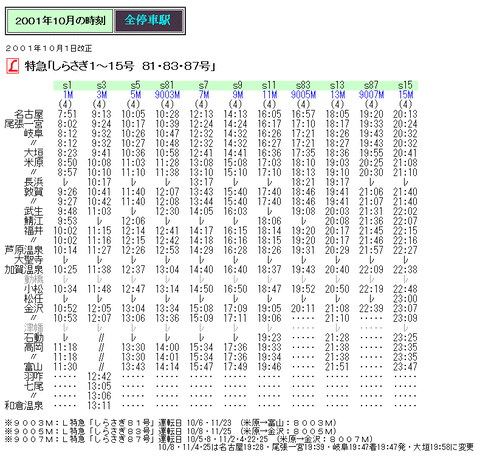480x456 pixels.
Task: Click the 18:21 長浜 time cell
Action: pos(303,182)
